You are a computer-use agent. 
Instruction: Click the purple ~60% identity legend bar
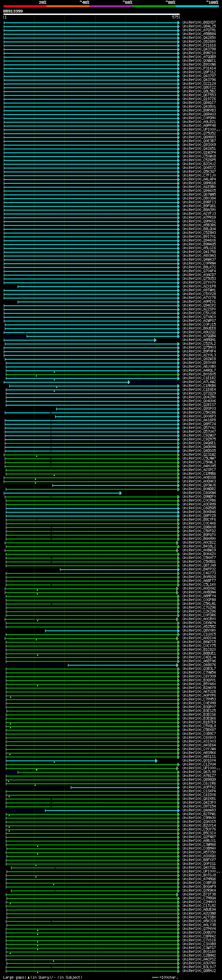pyautogui.click(x=111, y=6)
